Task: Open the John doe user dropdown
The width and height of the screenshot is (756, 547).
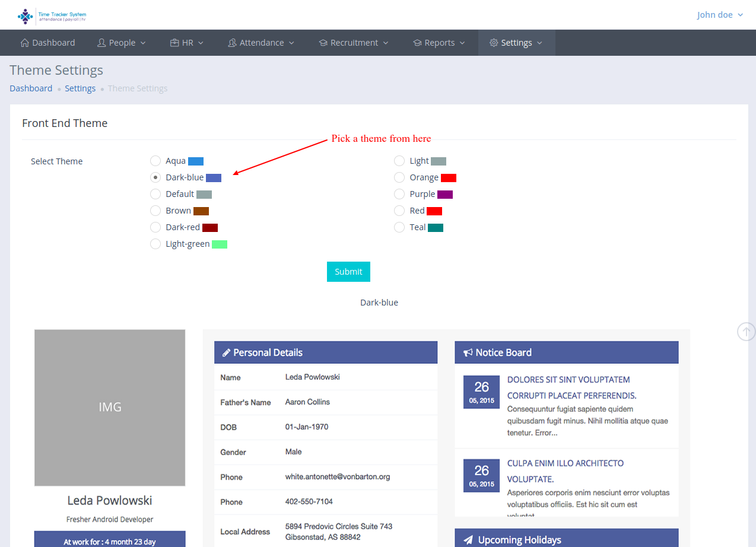Action: click(x=720, y=15)
